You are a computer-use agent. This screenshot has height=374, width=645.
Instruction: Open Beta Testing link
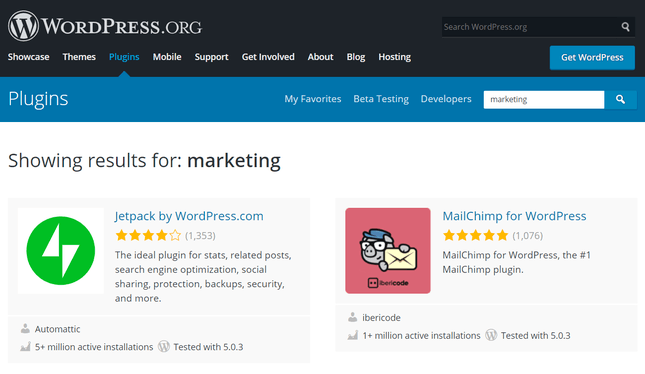click(381, 99)
